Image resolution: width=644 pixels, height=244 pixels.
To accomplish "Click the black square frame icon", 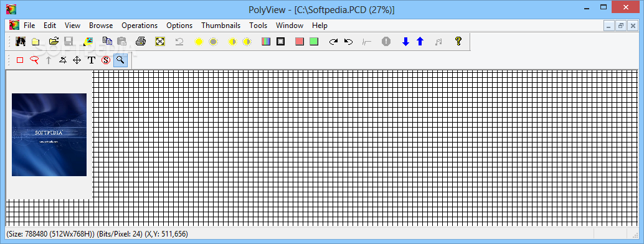I will pos(280,41).
